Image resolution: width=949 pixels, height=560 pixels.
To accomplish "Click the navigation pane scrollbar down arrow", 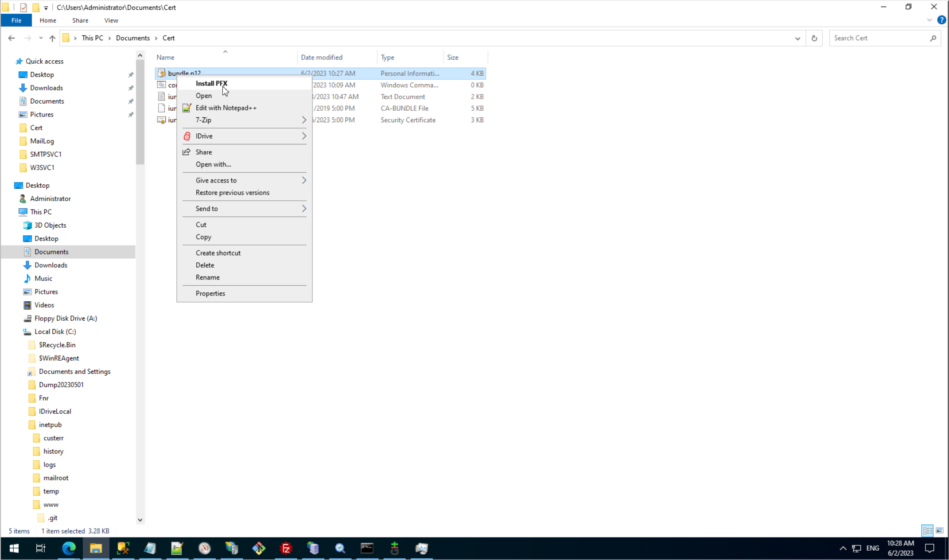I will (x=140, y=520).
